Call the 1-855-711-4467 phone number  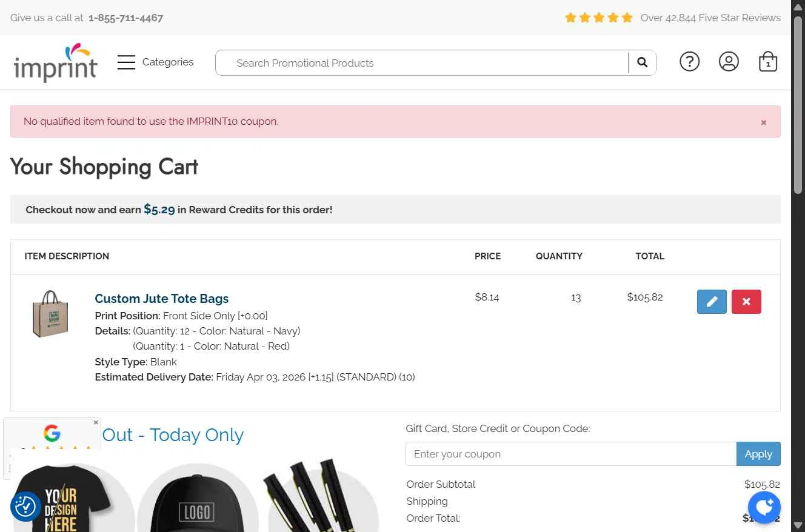[x=125, y=18]
